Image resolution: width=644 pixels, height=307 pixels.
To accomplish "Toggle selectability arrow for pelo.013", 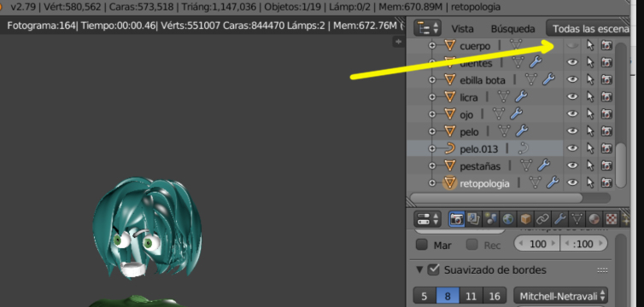I will pos(590,148).
